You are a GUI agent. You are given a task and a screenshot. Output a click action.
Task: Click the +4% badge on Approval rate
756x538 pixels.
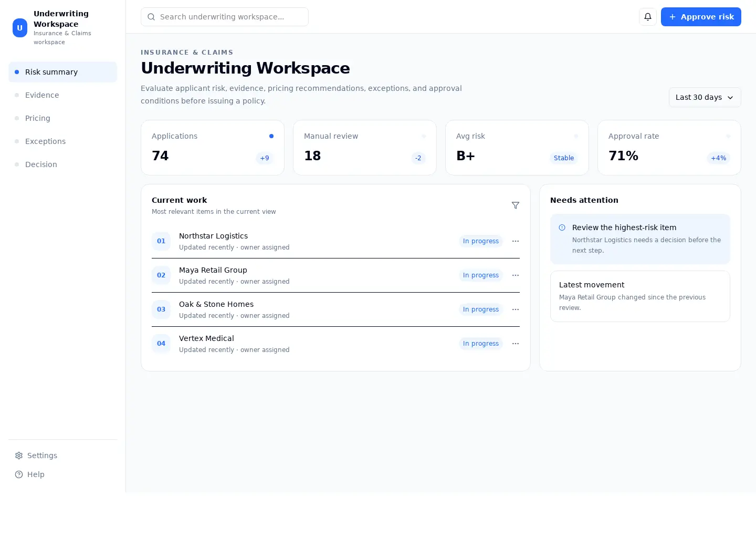tap(719, 158)
